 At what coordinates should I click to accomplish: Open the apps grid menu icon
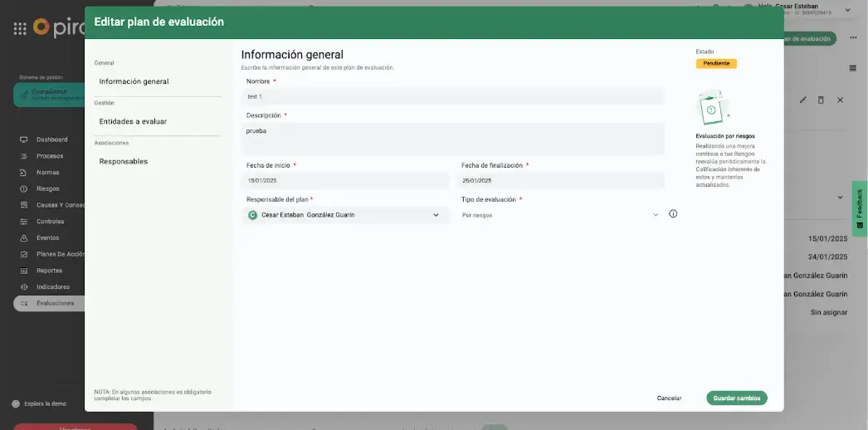[20, 28]
